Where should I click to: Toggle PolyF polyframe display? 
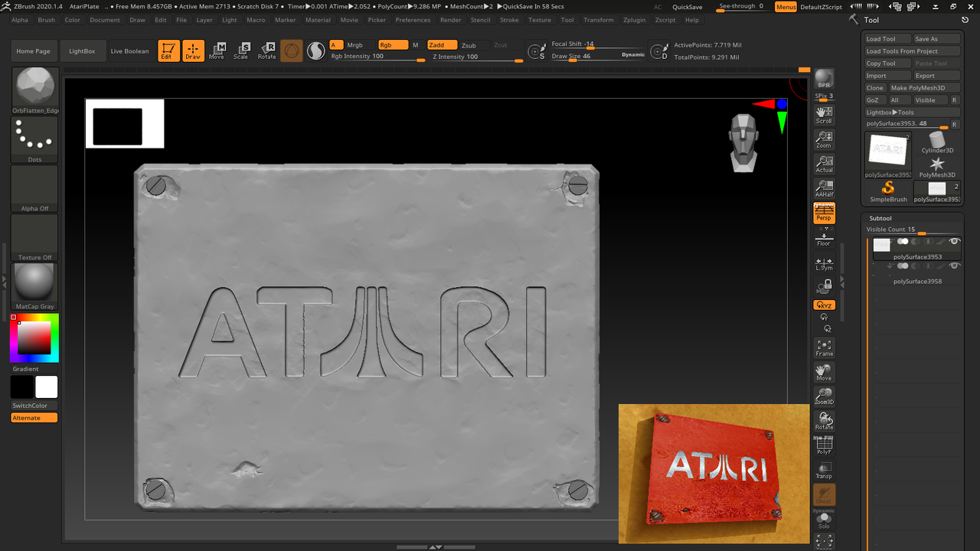tap(824, 445)
